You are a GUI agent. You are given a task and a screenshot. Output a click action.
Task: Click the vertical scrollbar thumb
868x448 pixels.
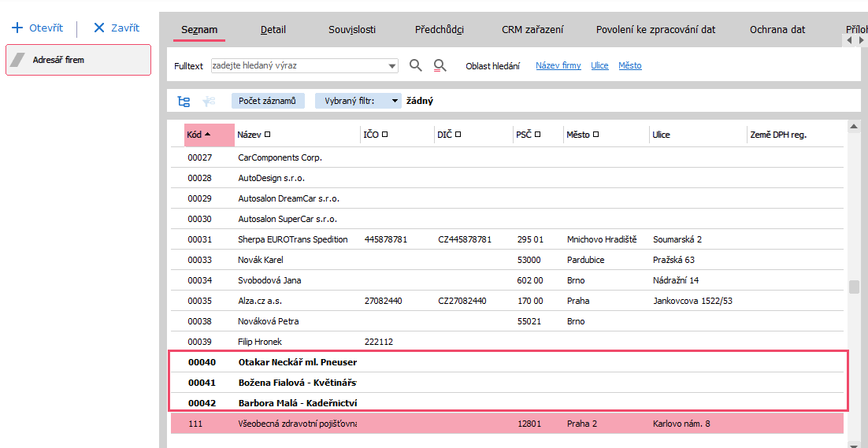853,287
